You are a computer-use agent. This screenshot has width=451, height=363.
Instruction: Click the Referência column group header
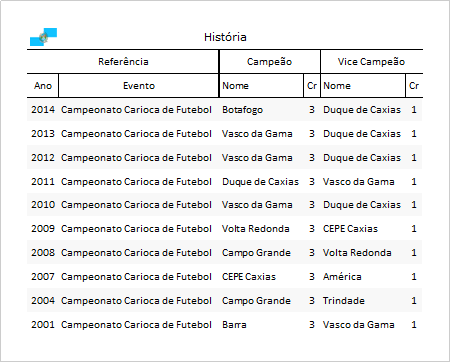(x=123, y=62)
